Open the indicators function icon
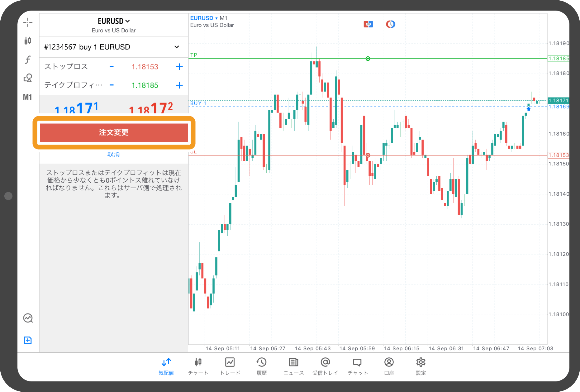The width and height of the screenshot is (580, 392). (28, 59)
